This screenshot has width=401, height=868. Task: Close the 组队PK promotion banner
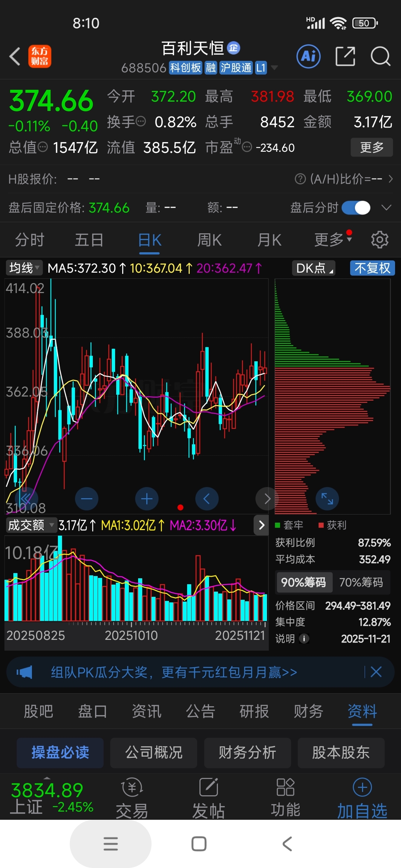tap(376, 672)
